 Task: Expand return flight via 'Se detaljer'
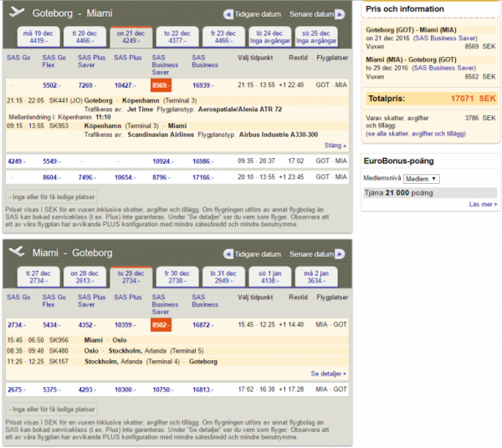click(x=328, y=374)
